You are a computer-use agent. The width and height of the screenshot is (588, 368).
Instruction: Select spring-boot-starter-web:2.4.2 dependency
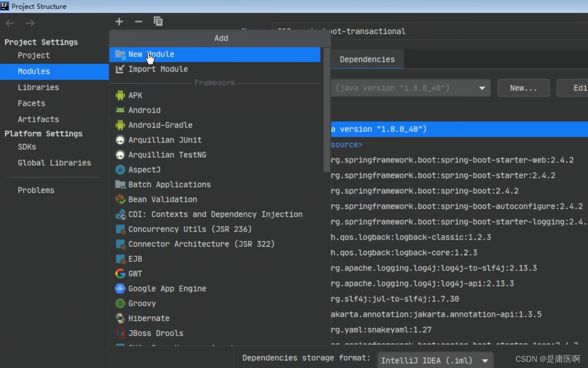459,160
